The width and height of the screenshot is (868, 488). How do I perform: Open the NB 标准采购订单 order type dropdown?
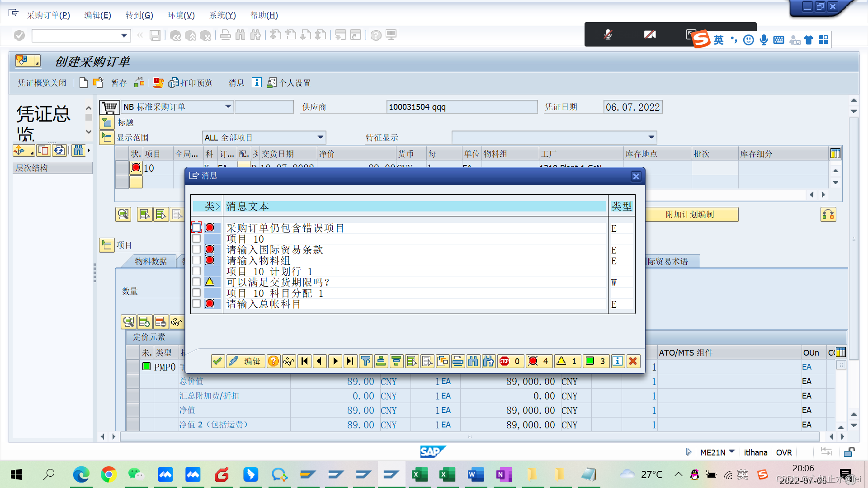[x=228, y=107]
